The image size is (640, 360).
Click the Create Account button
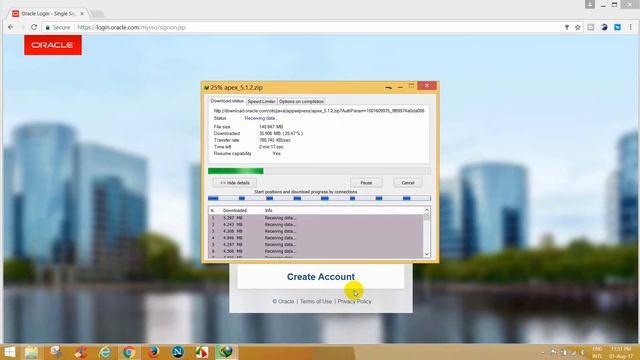[x=321, y=277]
